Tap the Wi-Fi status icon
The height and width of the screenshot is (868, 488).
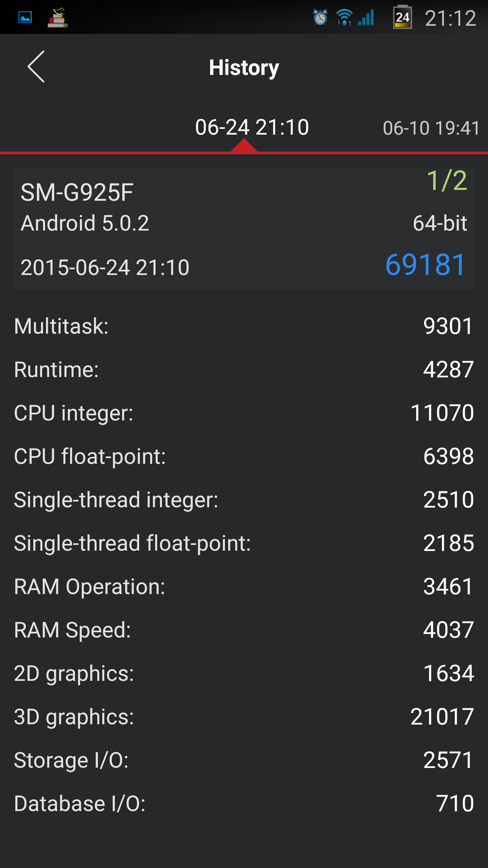coord(344,18)
